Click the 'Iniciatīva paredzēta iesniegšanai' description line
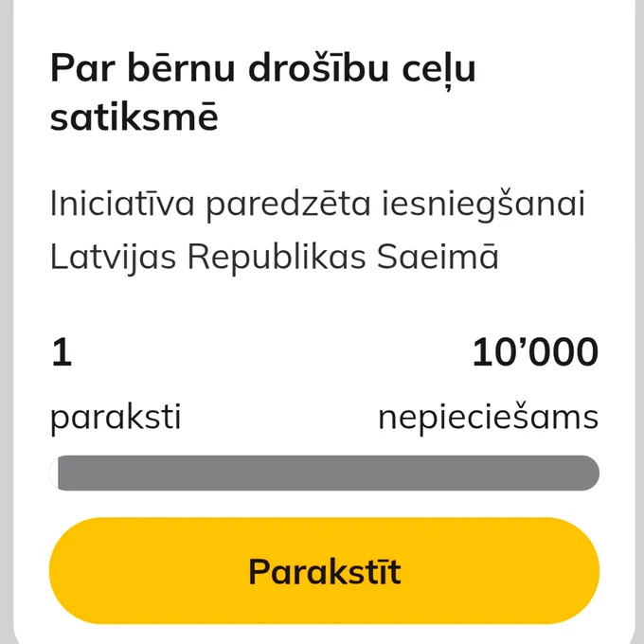This screenshot has width=644, height=644. click(x=317, y=205)
